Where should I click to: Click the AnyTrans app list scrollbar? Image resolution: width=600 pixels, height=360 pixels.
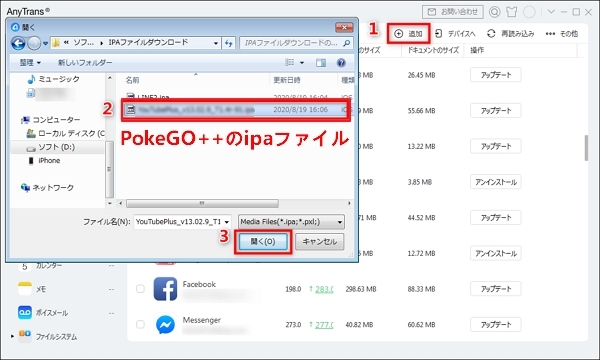coord(586,148)
